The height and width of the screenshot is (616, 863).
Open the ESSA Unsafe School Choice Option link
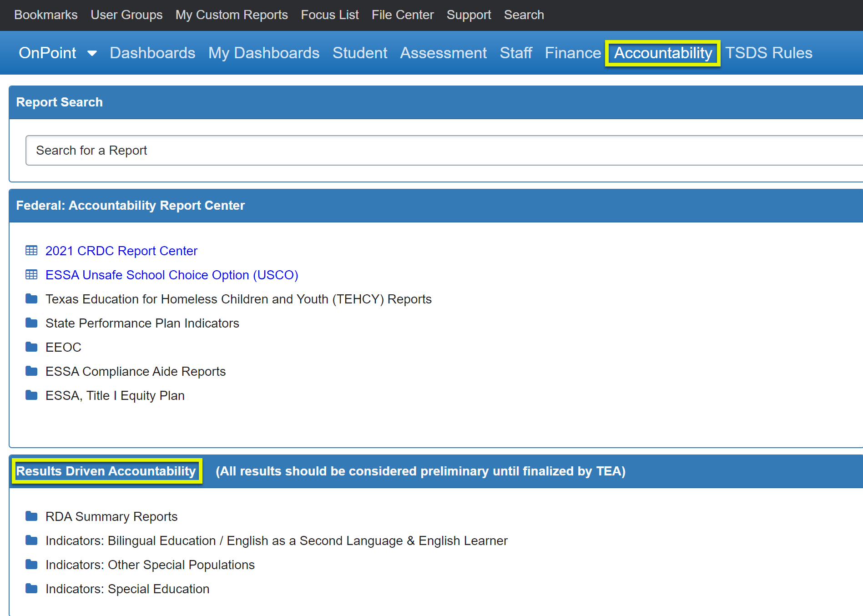click(172, 275)
